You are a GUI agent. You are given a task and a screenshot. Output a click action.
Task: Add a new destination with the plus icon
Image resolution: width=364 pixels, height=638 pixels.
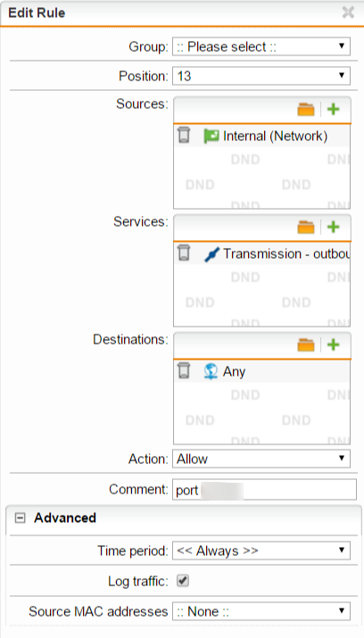(334, 344)
